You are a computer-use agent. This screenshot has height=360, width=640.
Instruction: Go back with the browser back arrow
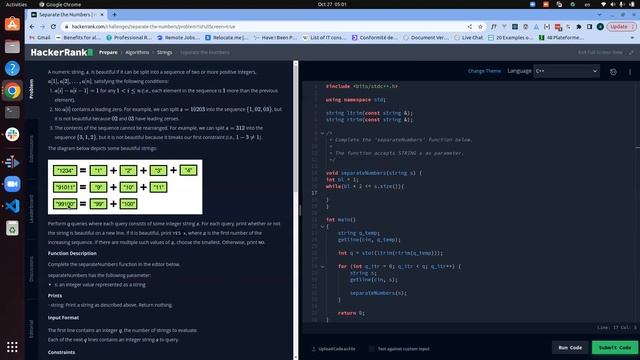tap(32, 27)
